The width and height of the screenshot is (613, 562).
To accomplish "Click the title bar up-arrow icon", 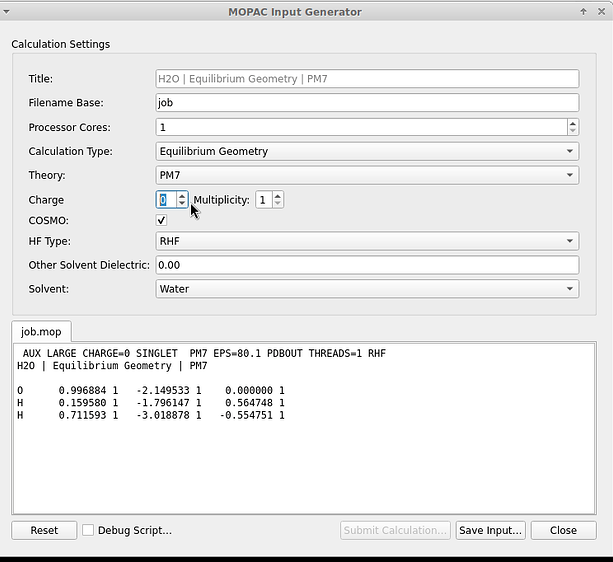I will coord(583,12).
